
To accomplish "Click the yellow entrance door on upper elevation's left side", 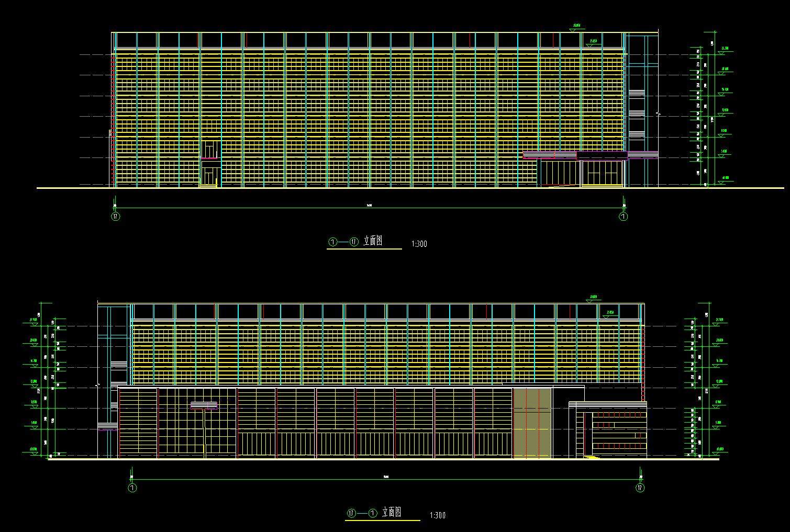I will coord(210,173).
